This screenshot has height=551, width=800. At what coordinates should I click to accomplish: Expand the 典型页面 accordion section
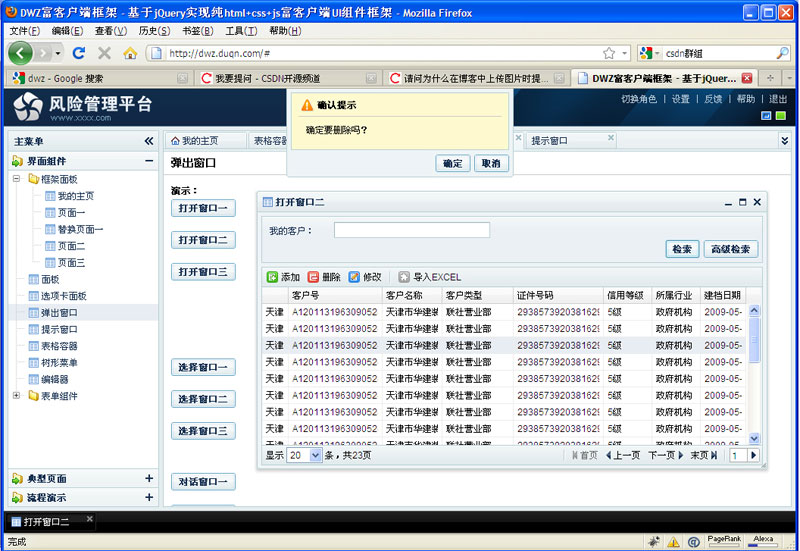[x=149, y=479]
